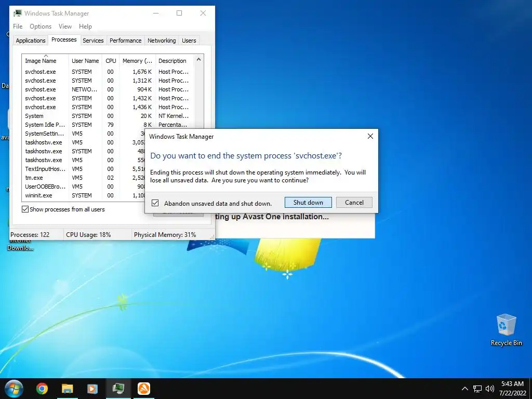This screenshot has width=532, height=399.
Task: Close the svchost.exe confirmation dialog
Action: [x=370, y=136]
